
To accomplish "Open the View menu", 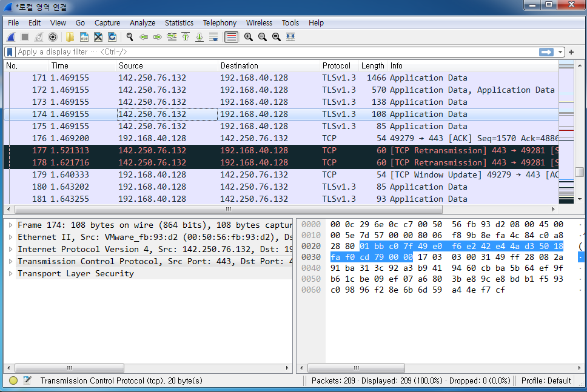I will pyautogui.click(x=58, y=23).
